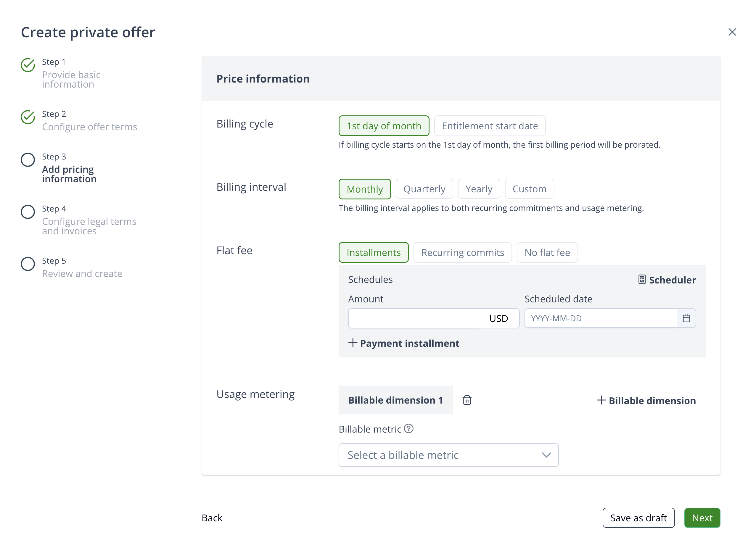Click the billable metric dropdown chevron arrow
Image resolution: width=756 pixels, height=545 pixels.
pos(546,455)
